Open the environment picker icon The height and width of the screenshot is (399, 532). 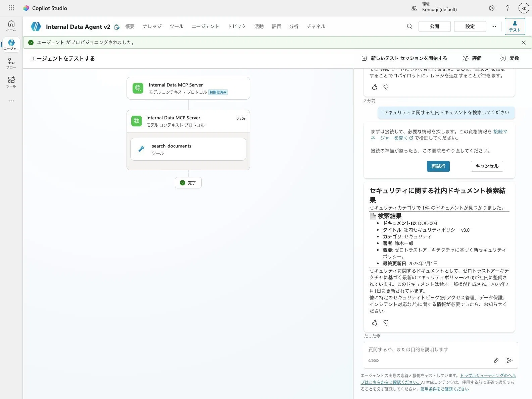point(414,8)
